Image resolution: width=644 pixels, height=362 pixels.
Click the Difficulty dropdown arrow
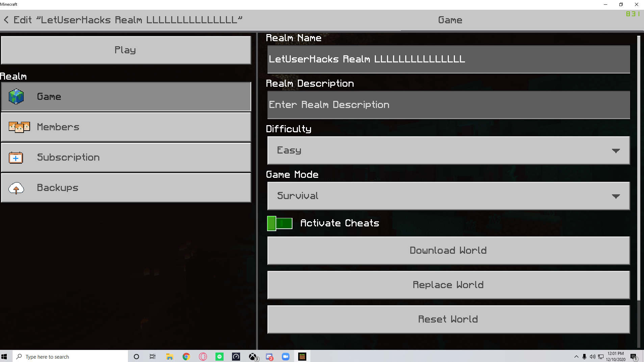coord(616,151)
